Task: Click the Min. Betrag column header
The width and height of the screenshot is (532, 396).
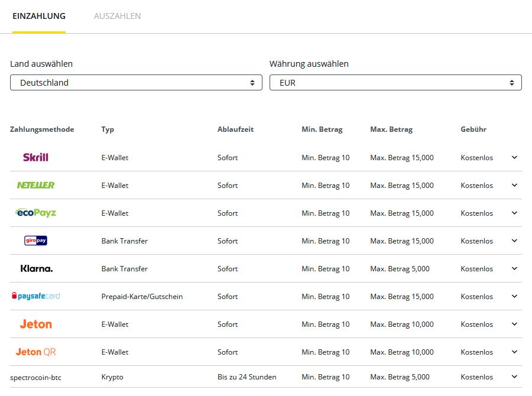Action: coord(322,129)
